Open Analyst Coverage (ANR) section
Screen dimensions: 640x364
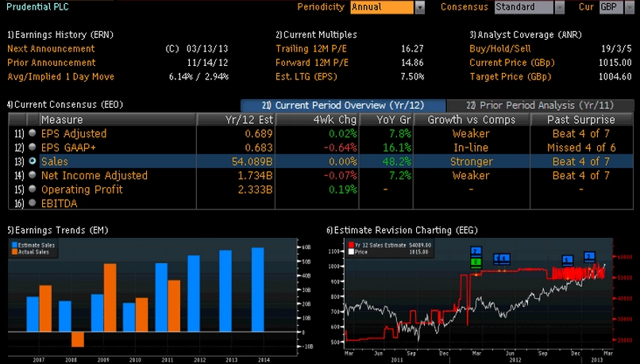[x=526, y=35]
